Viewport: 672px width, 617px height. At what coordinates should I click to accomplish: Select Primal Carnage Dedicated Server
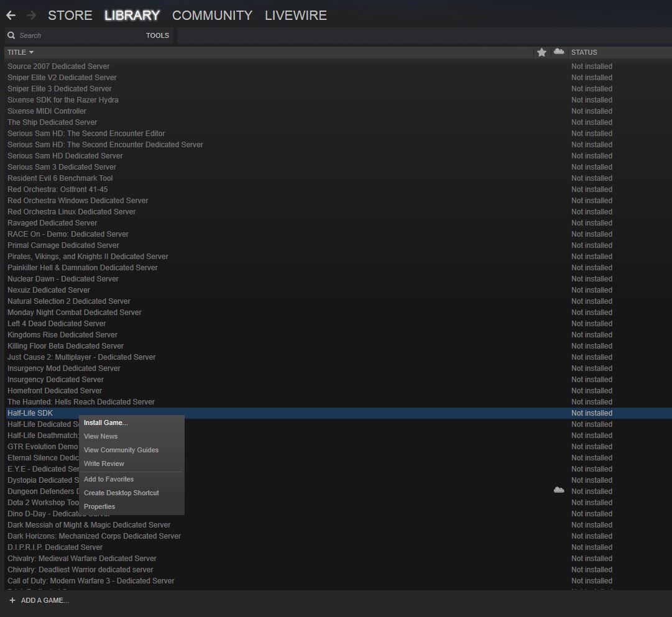338,245
